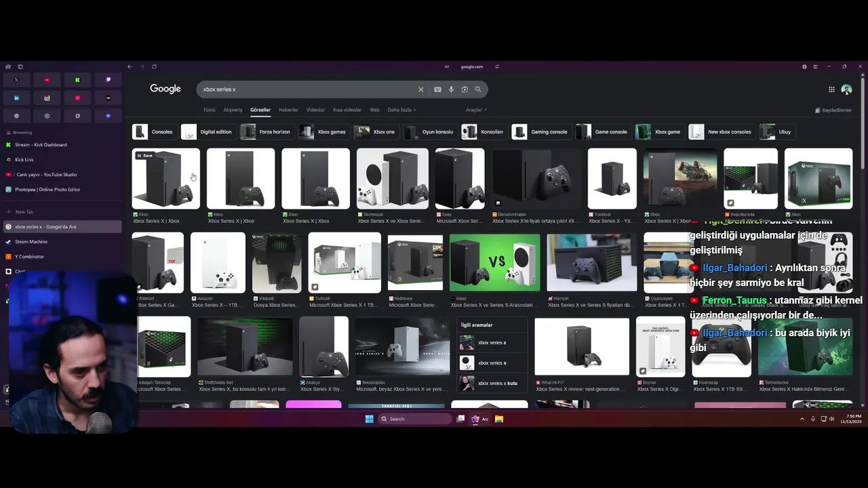Start voice search with microphone icon
The height and width of the screenshot is (488, 868).
[451, 89]
